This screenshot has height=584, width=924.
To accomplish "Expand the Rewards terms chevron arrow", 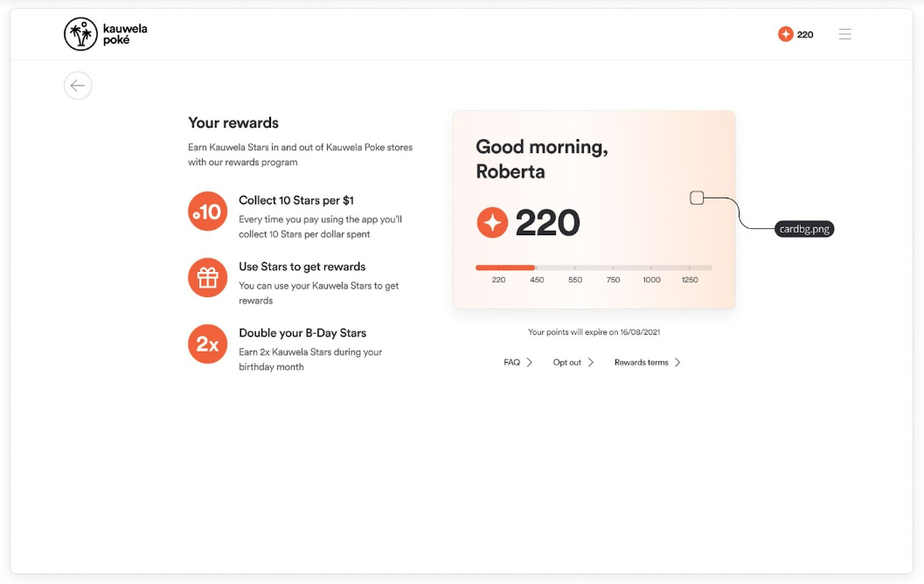I will pyautogui.click(x=677, y=363).
